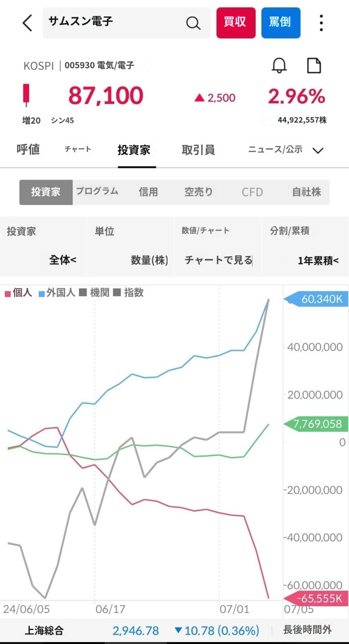This screenshot has width=349, height=644.
Task: Open the document memo icon
Action: coord(314,65)
